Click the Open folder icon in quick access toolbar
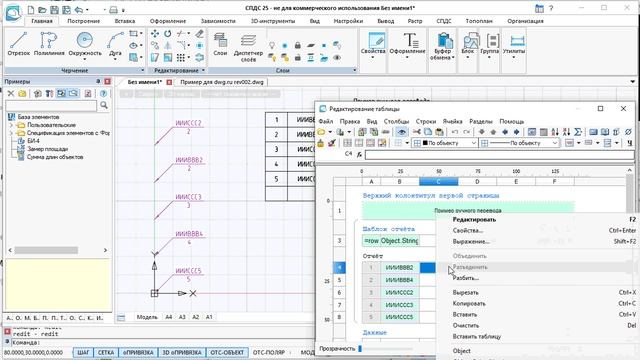Screen dimensions: 640x360 (x=42, y=9)
